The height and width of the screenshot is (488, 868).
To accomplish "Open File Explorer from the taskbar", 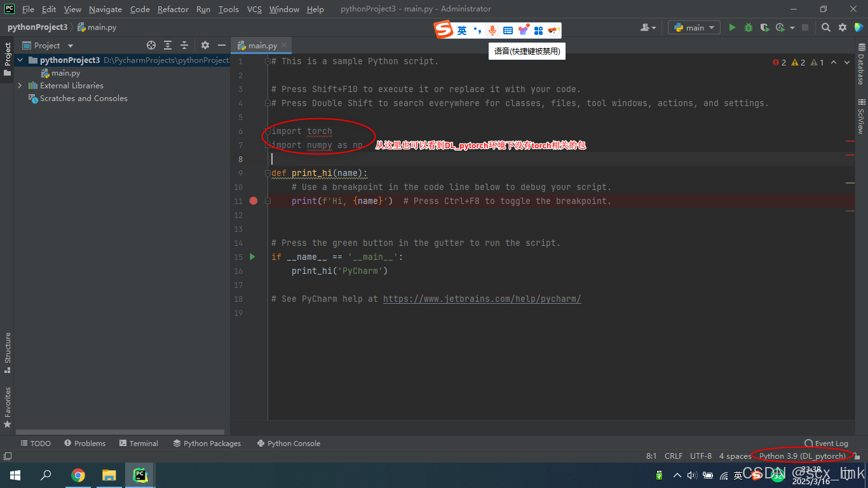I will pyautogui.click(x=109, y=475).
